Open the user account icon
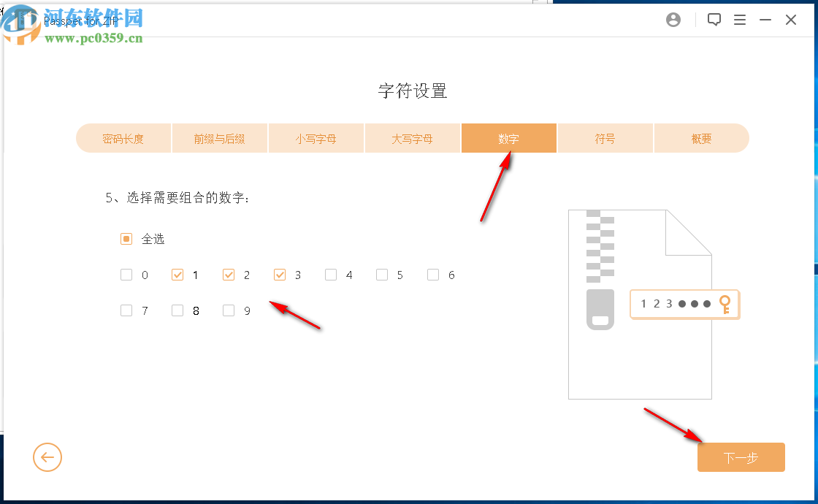 coord(673,20)
